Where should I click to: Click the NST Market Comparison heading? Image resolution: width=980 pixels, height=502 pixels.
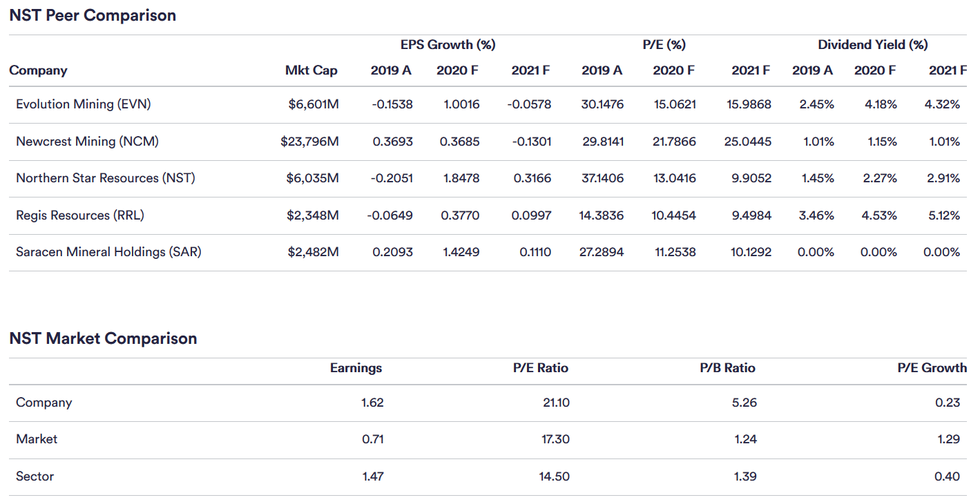coord(104,338)
